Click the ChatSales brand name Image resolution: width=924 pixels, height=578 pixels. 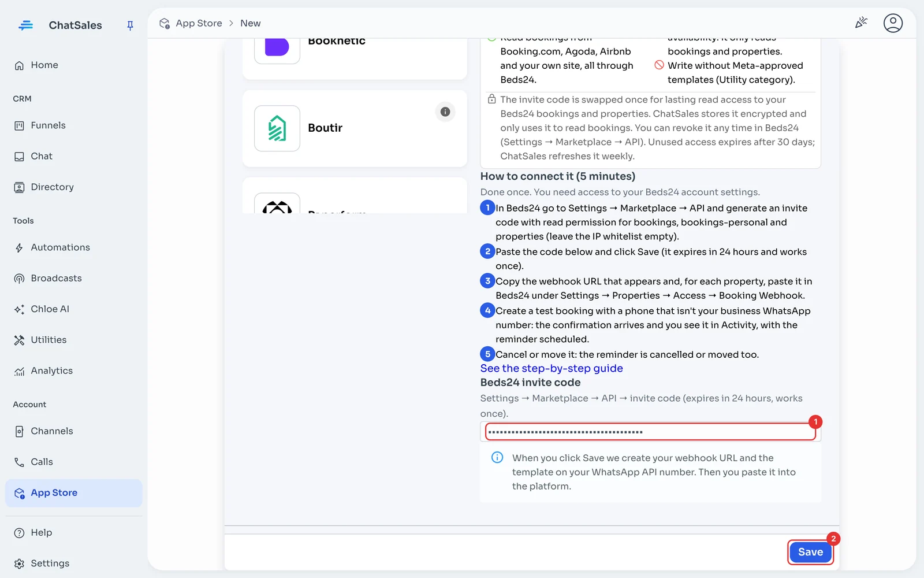pyautogui.click(x=75, y=25)
